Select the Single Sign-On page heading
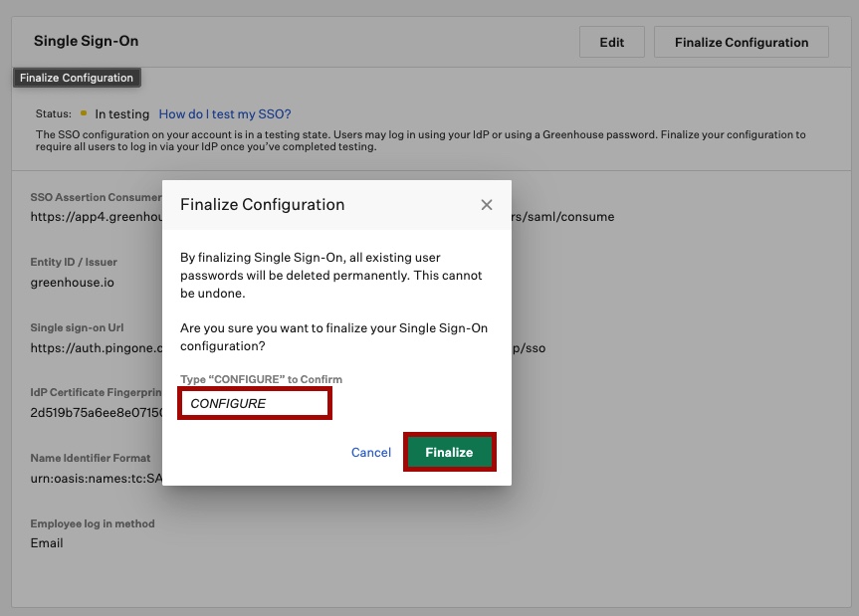 [x=86, y=42]
